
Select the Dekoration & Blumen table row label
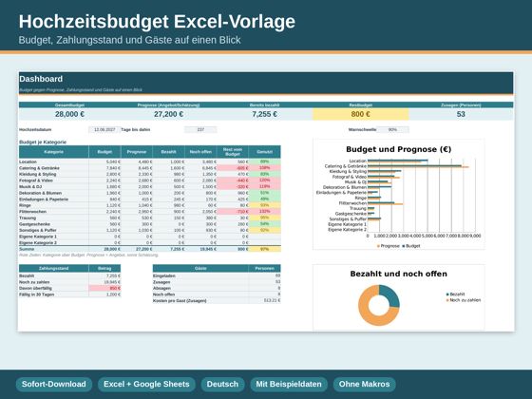click(40, 193)
